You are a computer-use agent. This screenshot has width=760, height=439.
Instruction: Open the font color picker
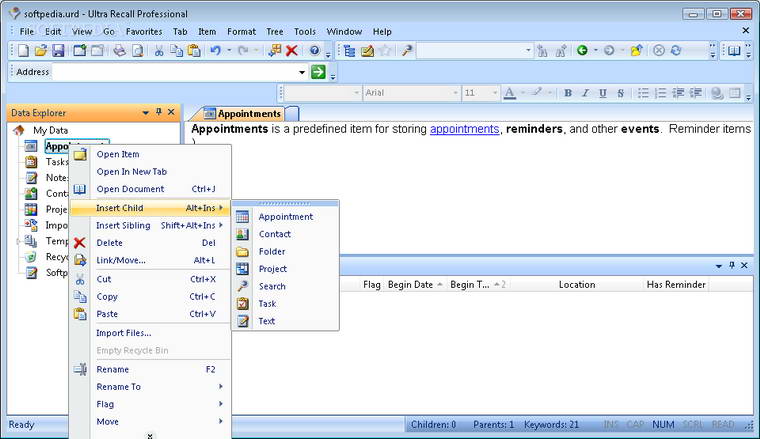pyautogui.click(x=509, y=93)
